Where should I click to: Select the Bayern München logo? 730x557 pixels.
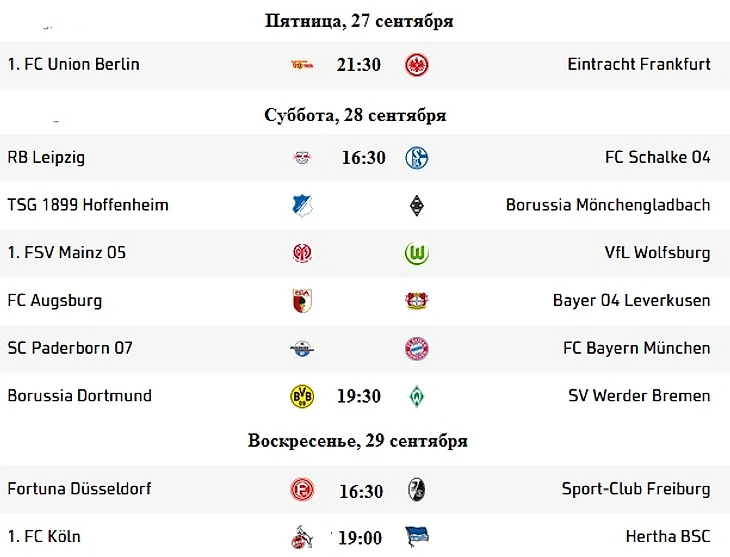point(417,349)
